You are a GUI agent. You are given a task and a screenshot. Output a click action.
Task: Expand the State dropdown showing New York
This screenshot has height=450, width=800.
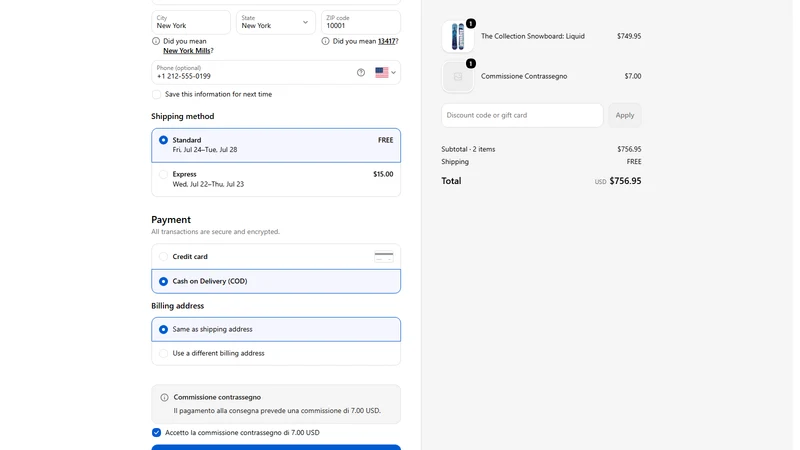point(276,22)
